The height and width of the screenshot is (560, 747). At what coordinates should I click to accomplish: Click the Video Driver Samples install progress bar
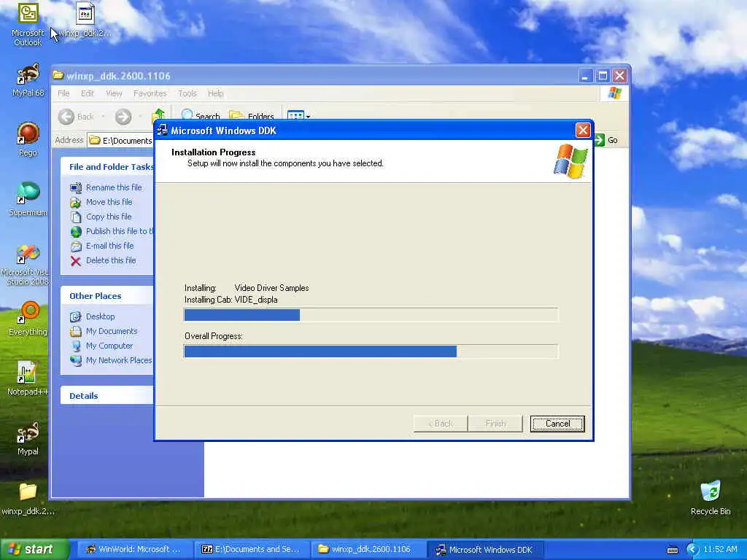tap(371, 315)
